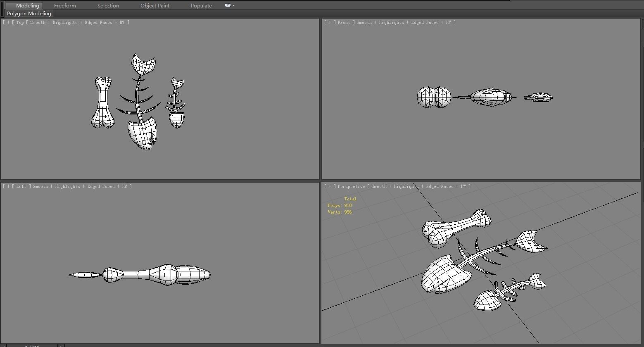Image resolution: width=644 pixels, height=347 pixels.
Task: Open the ribbon display options arrow
Action: [233, 6]
